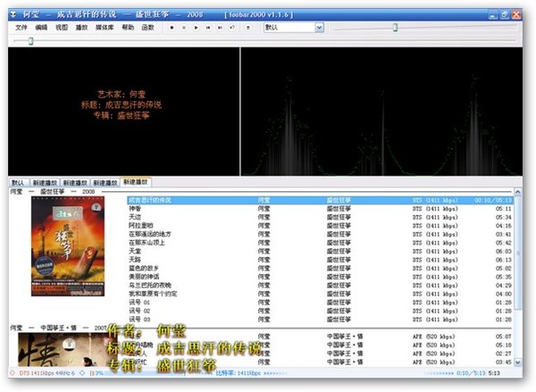The height and width of the screenshot is (392, 536).
Task: Click the 06:13 duration of 天路
Action: tap(504, 260)
